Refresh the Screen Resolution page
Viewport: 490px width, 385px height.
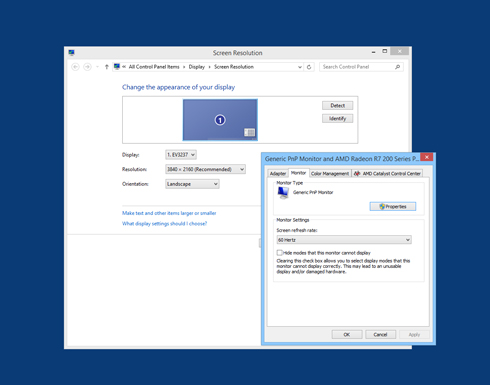[309, 67]
